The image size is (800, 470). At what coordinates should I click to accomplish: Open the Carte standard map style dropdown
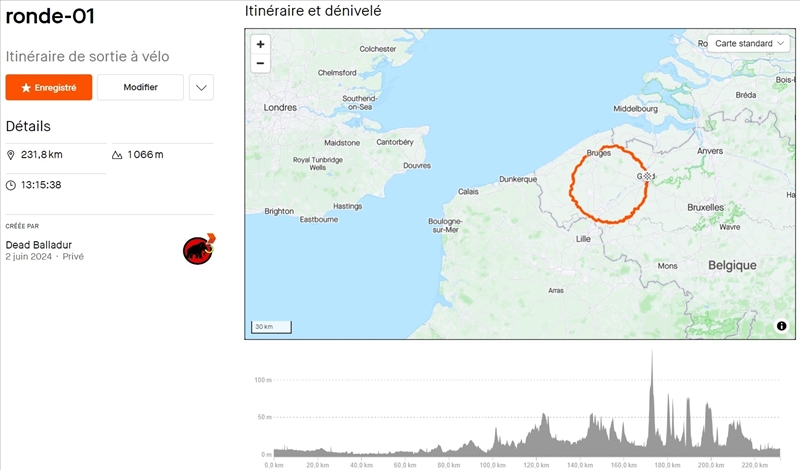click(749, 44)
